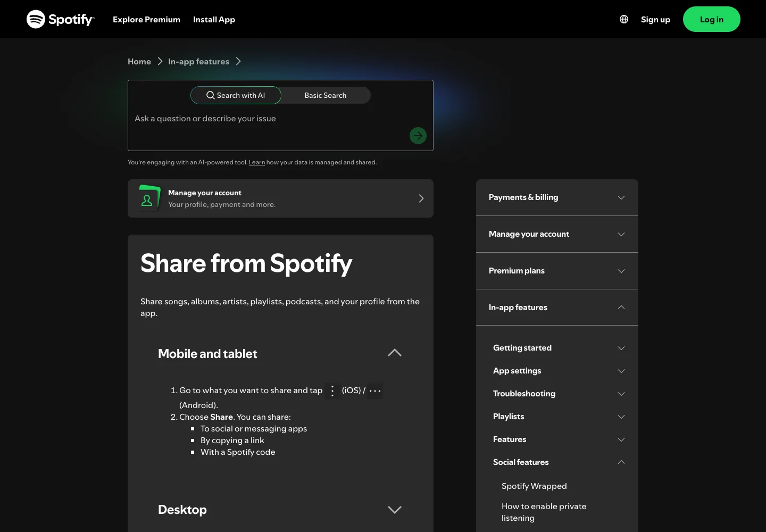The image size is (766, 532).
Task: Click 'To social or messaging apps' bullet
Action: pyautogui.click(x=254, y=429)
